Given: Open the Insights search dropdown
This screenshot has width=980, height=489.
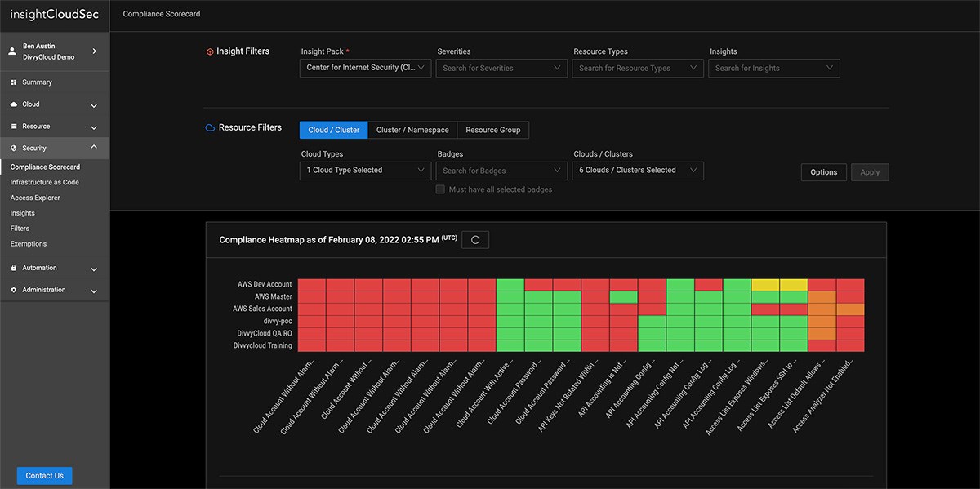Looking at the screenshot, I should click(x=774, y=68).
